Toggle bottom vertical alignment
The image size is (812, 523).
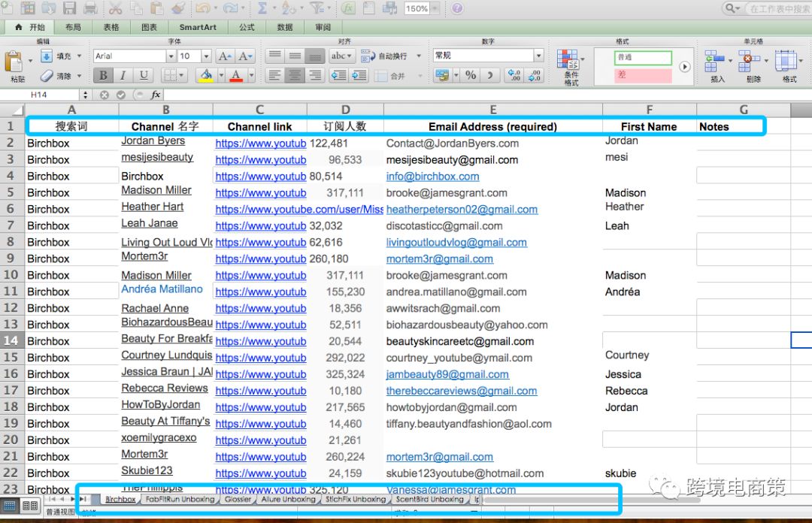coord(315,56)
